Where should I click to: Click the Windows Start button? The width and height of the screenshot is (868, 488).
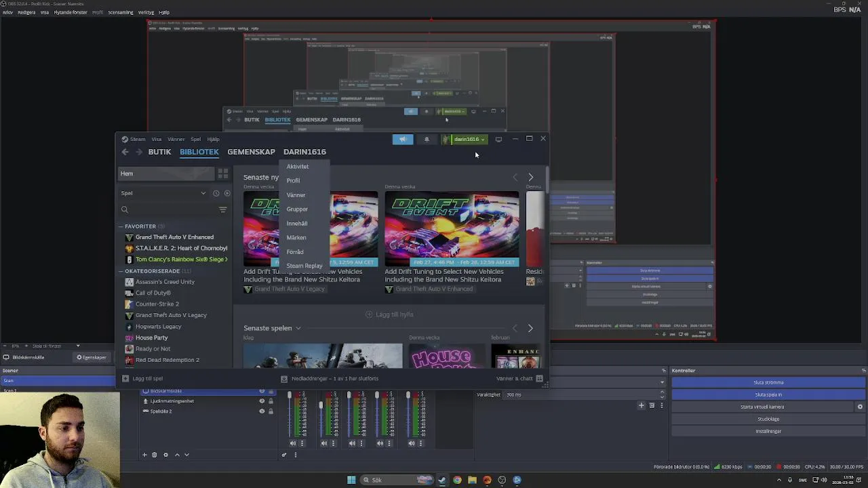(351, 480)
